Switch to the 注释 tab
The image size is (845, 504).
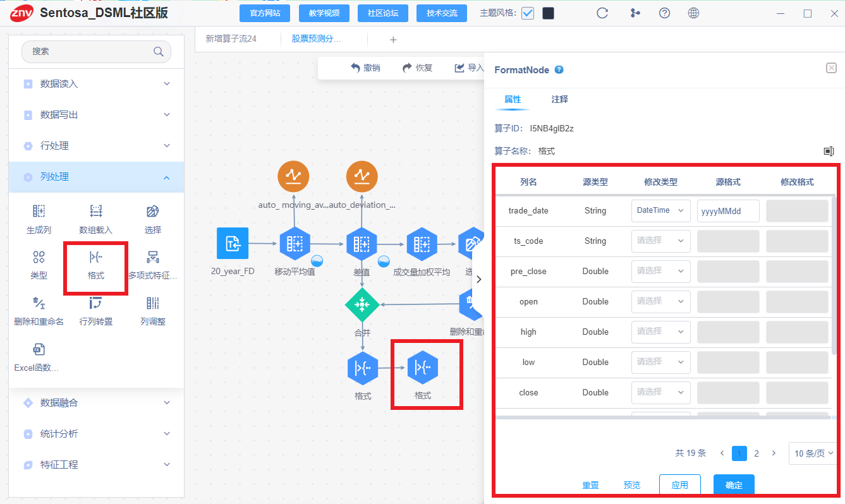559,99
